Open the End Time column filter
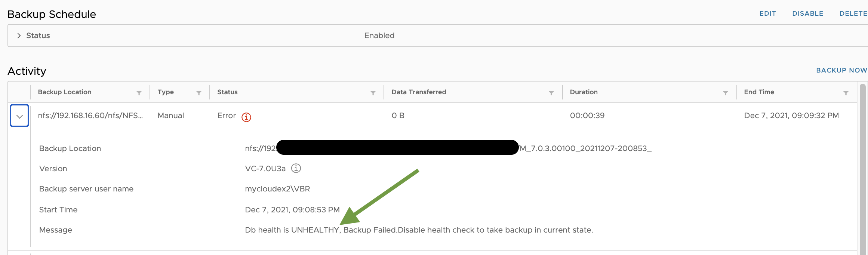 (846, 93)
